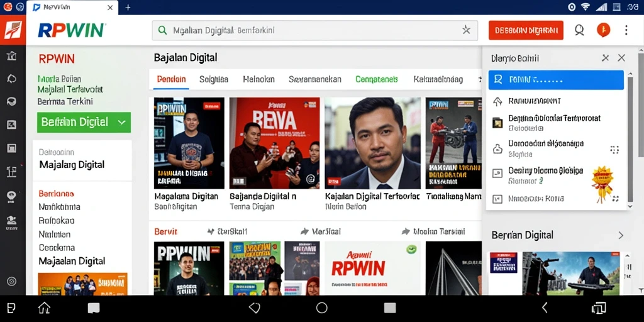The image size is (644, 322).
Task: Click the chat bubble icon in left sidebar
Action: 12,79
